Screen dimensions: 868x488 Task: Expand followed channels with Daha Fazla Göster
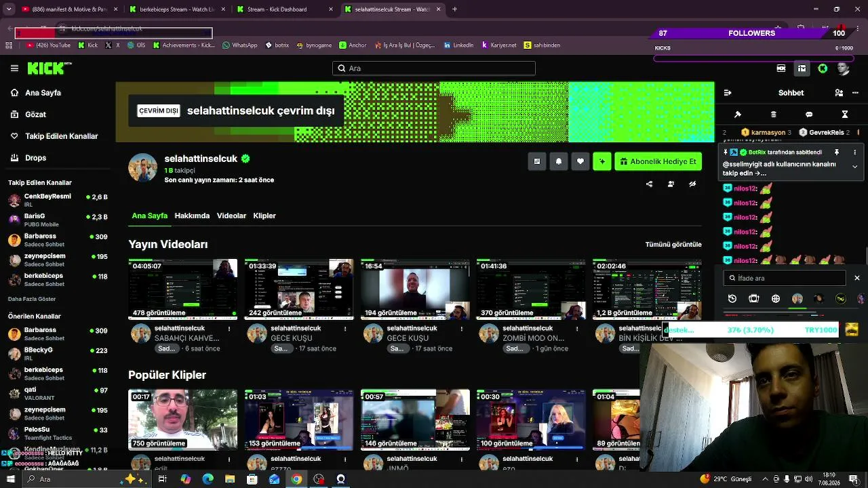(x=32, y=299)
